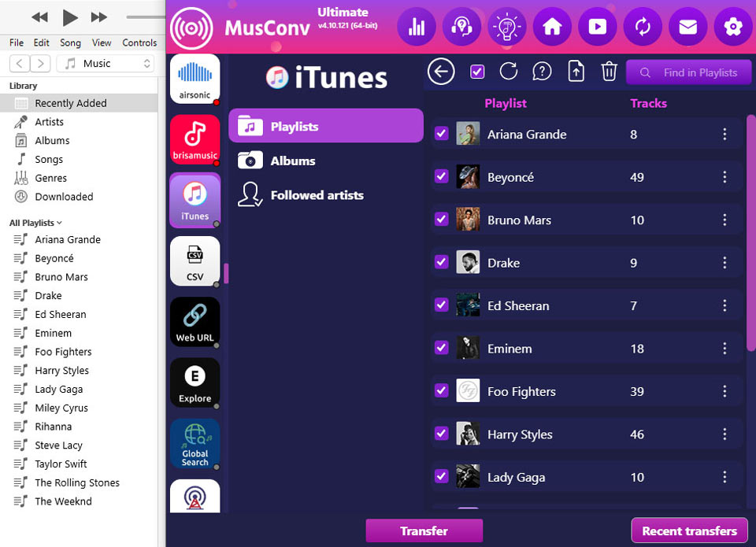
Task: Click the Find in Playlists search field
Action: tap(688, 72)
